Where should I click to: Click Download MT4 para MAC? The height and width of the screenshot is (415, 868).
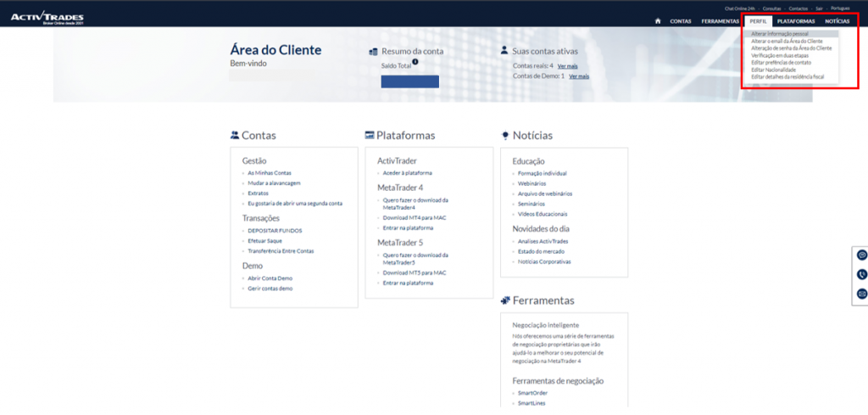point(415,218)
